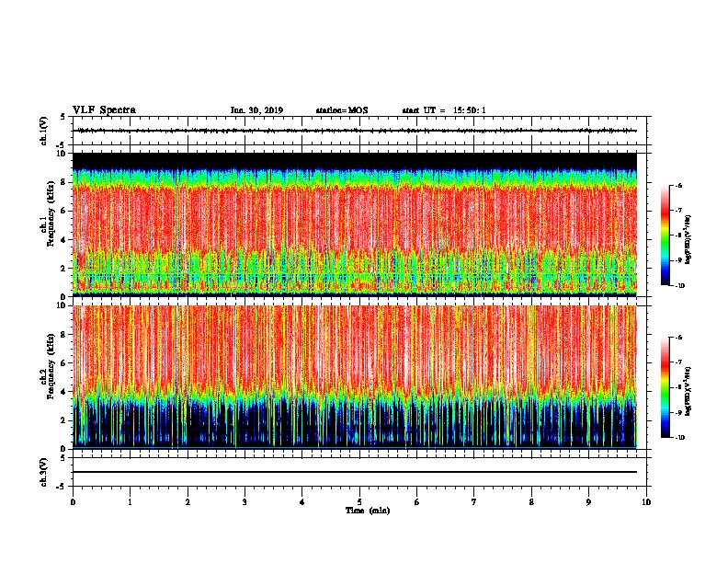Click inside the ch.2 spectrogram plot
Viewport: 728px width, 563px height.
click(355, 377)
